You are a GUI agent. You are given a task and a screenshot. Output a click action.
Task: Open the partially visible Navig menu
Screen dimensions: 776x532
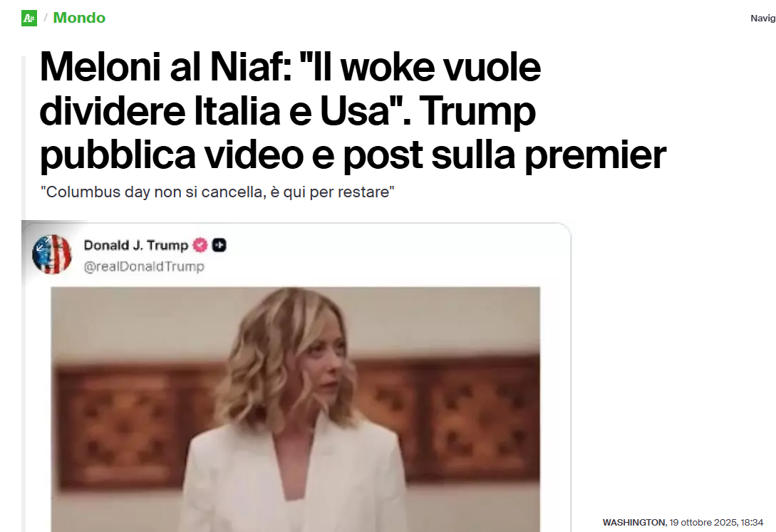762,19
